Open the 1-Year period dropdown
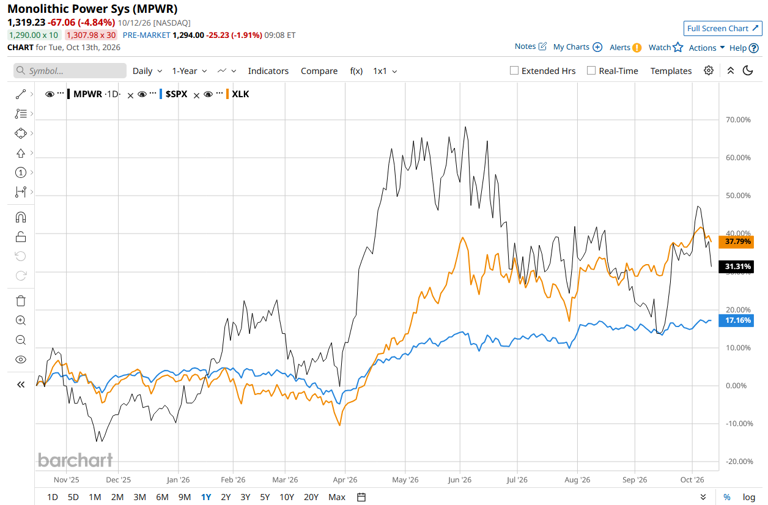 [x=190, y=71]
